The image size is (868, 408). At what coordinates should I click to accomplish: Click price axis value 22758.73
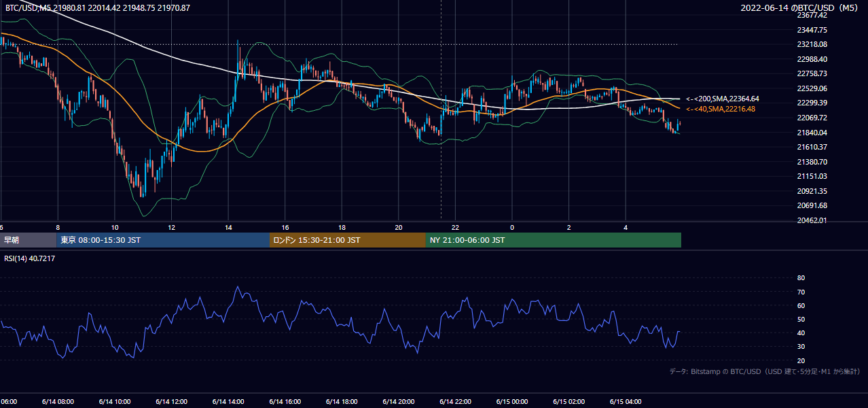[x=812, y=73]
